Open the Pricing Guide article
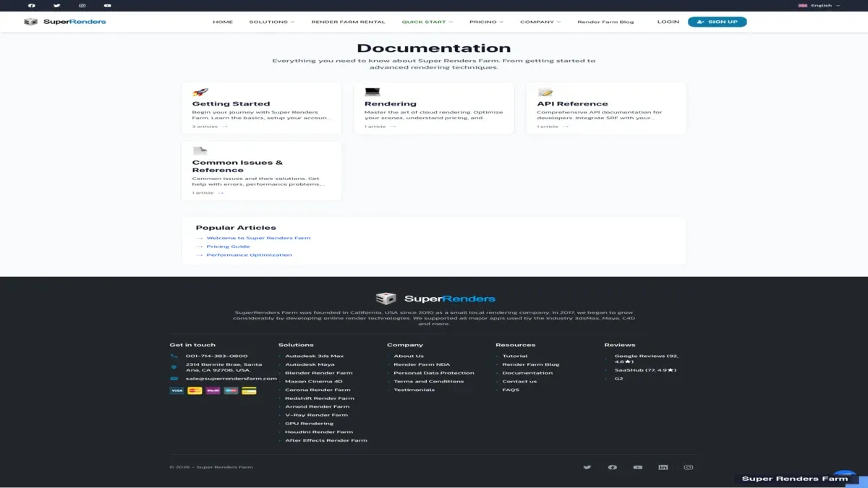This screenshot has width=868, height=488. [x=228, y=247]
